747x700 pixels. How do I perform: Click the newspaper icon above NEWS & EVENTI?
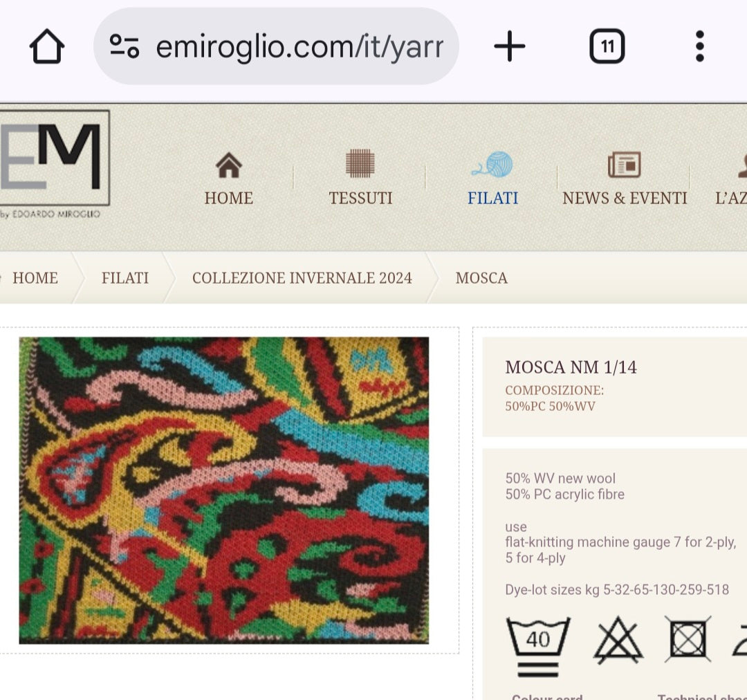point(625,165)
